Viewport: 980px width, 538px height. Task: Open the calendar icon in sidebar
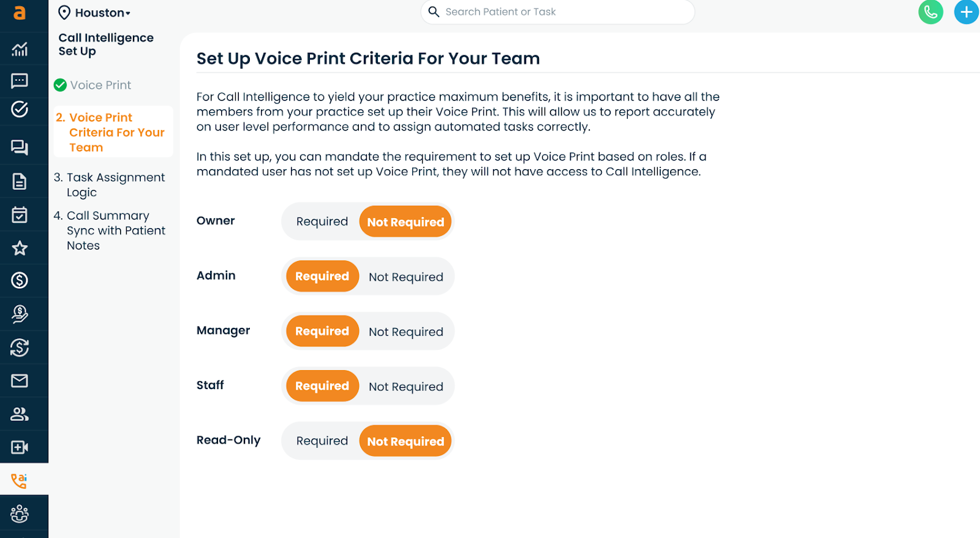20,214
